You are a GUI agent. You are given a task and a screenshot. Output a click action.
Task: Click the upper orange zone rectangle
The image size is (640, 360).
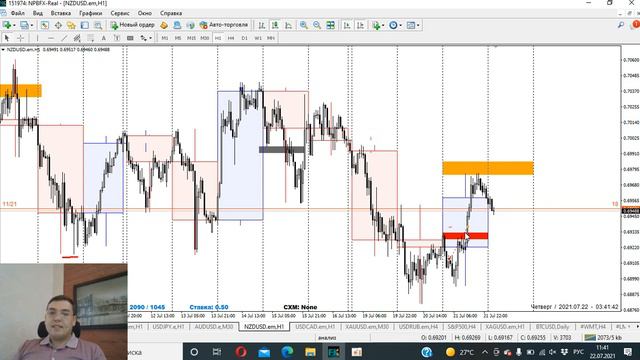488,168
